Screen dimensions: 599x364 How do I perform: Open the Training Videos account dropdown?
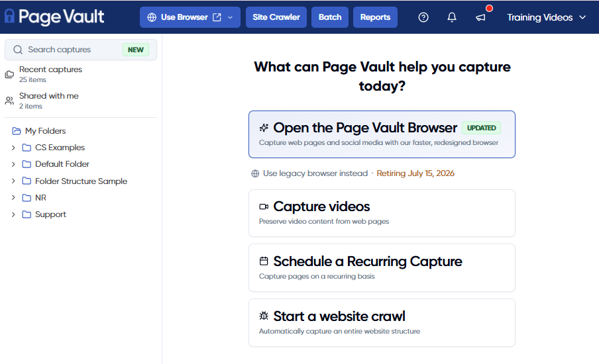click(x=546, y=17)
